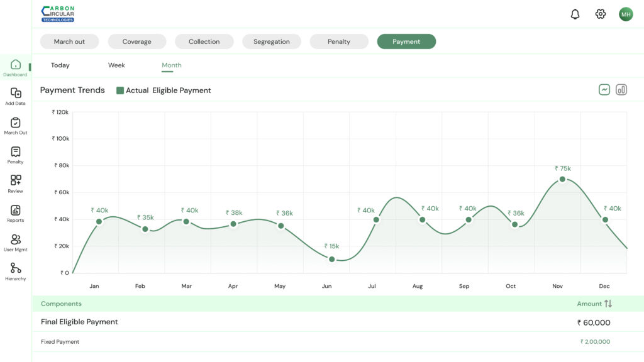
Task: Open User Mgmt sidebar icon
Action: (x=15, y=240)
